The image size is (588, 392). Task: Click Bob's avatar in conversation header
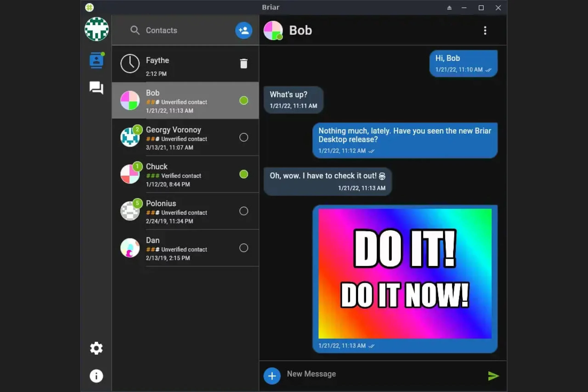click(273, 31)
